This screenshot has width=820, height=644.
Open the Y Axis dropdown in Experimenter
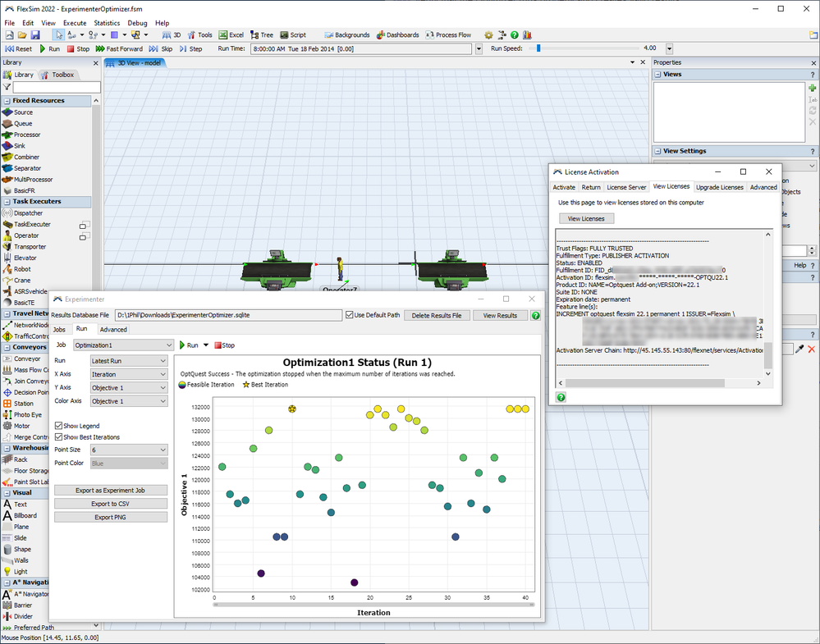(x=129, y=388)
